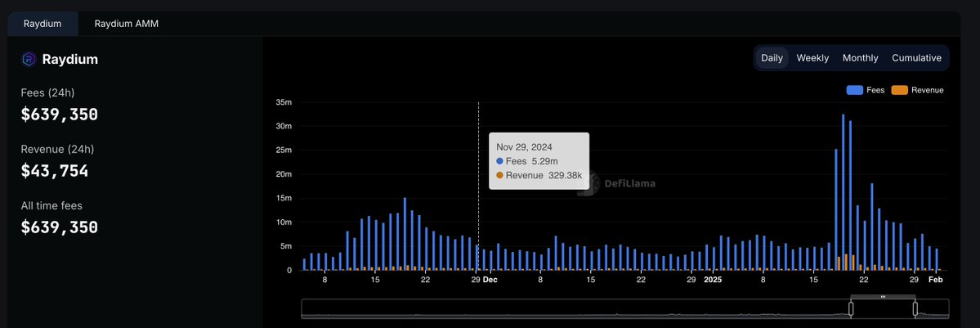Screen dimensions: 980x328
Task: Click the right range slider handle
Action: tap(915, 308)
